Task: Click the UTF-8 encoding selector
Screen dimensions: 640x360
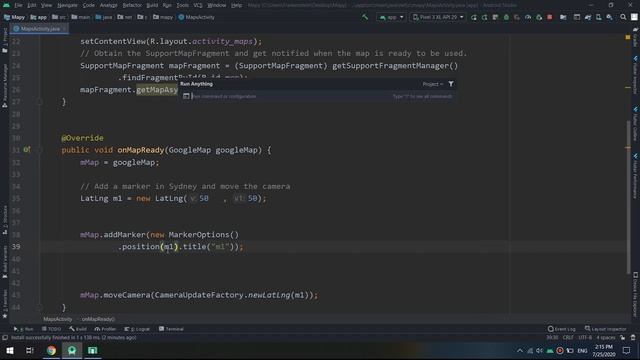Action: [x=585, y=338]
